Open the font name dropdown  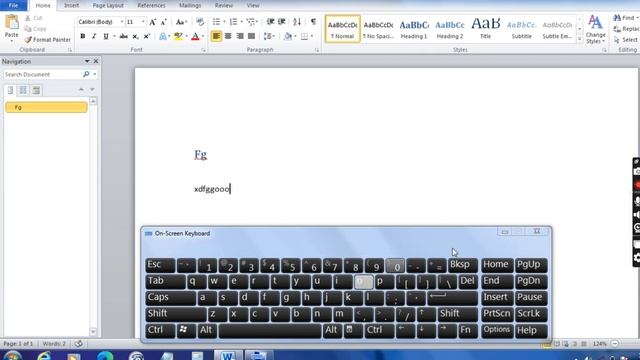(122, 22)
